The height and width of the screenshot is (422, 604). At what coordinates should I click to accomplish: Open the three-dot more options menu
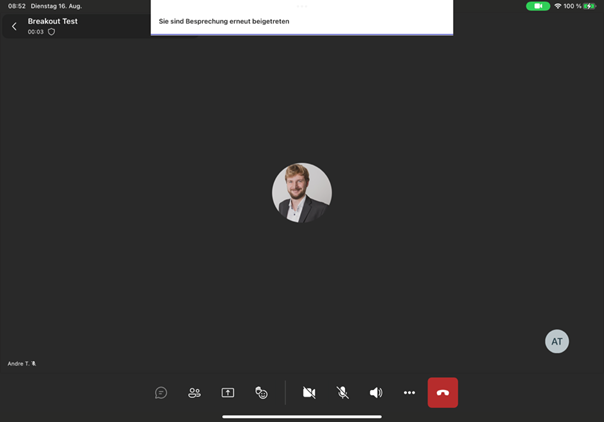click(409, 393)
